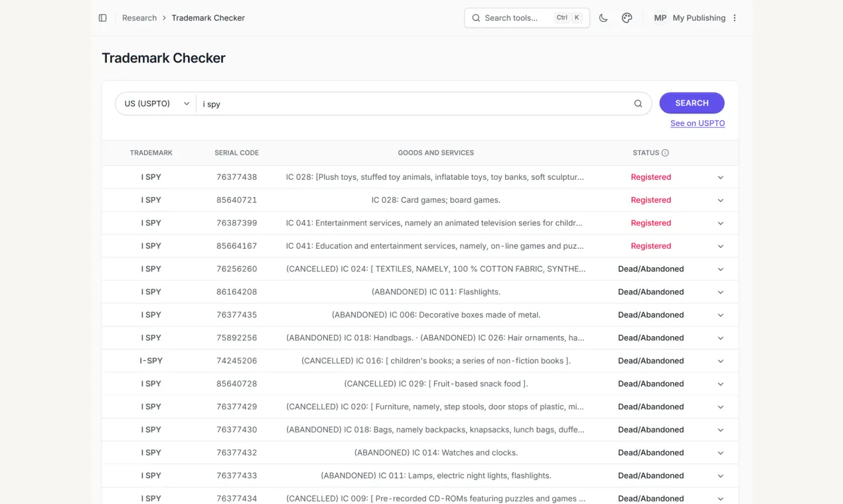Expand the Lamps row 76377433
843x504 pixels.
tap(720, 476)
